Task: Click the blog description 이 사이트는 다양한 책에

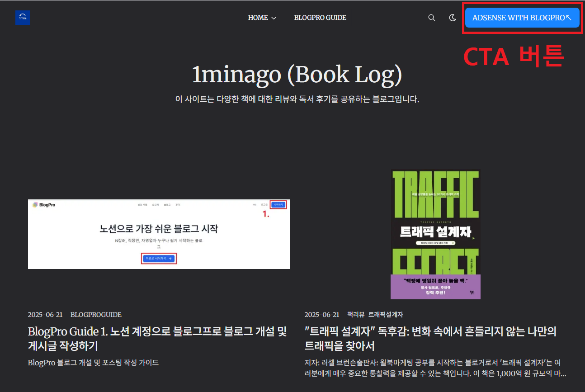Action: (x=297, y=99)
